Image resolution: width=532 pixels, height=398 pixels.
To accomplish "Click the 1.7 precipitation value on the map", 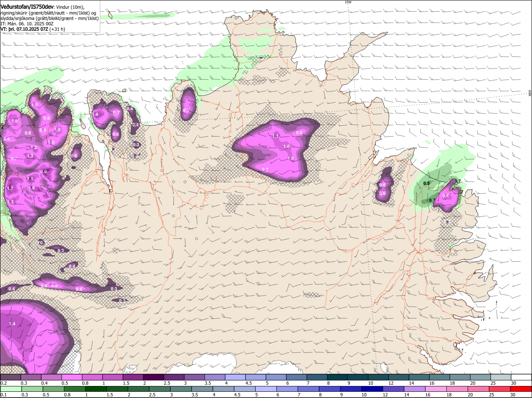I will pos(10,189).
